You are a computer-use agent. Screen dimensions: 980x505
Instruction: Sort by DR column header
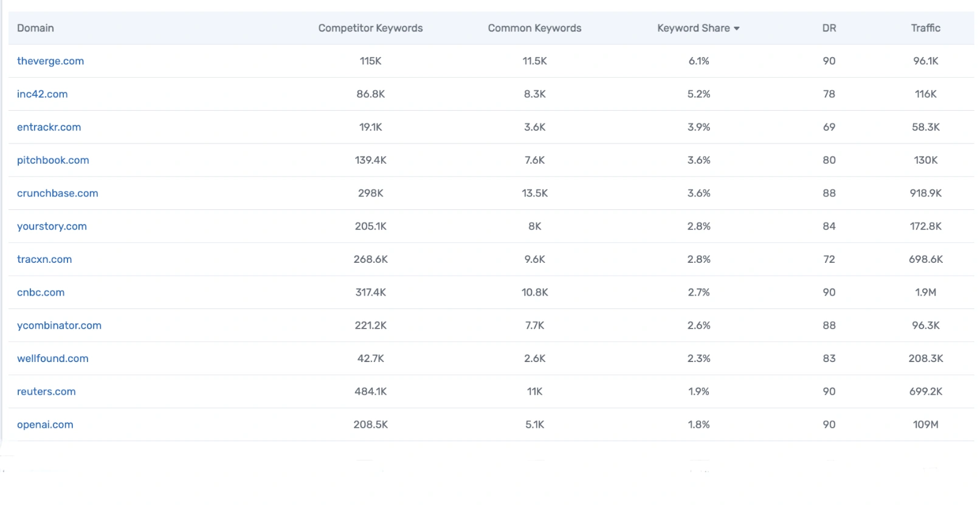[x=829, y=28]
